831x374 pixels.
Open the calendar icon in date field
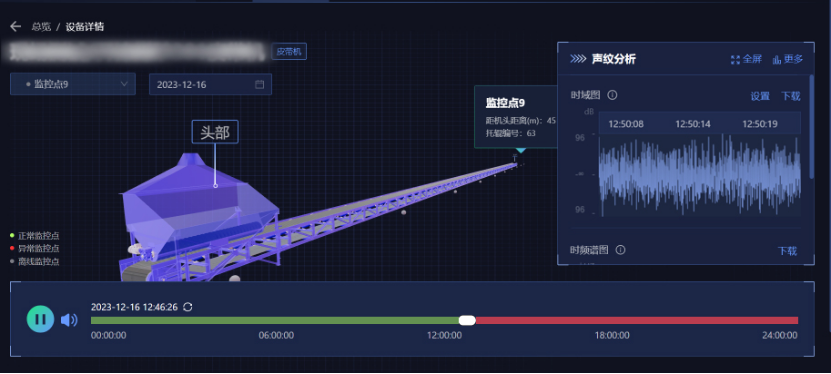[259, 84]
